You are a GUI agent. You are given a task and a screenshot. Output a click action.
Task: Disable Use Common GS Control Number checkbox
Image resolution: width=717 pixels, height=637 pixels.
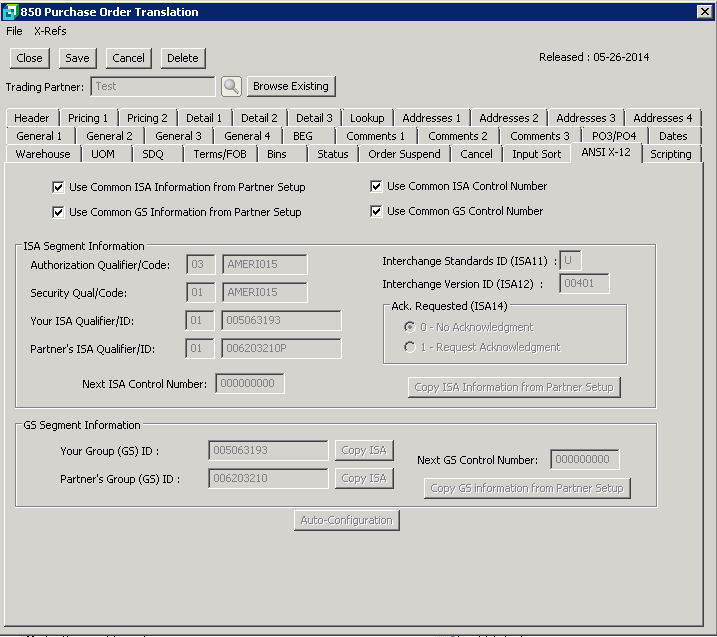click(x=376, y=211)
